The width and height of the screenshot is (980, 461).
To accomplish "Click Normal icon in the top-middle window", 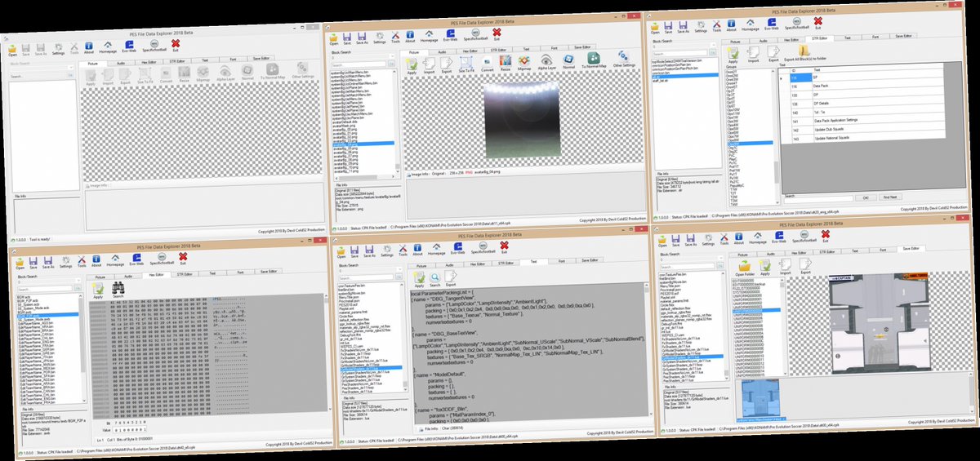I will [x=570, y=60].
